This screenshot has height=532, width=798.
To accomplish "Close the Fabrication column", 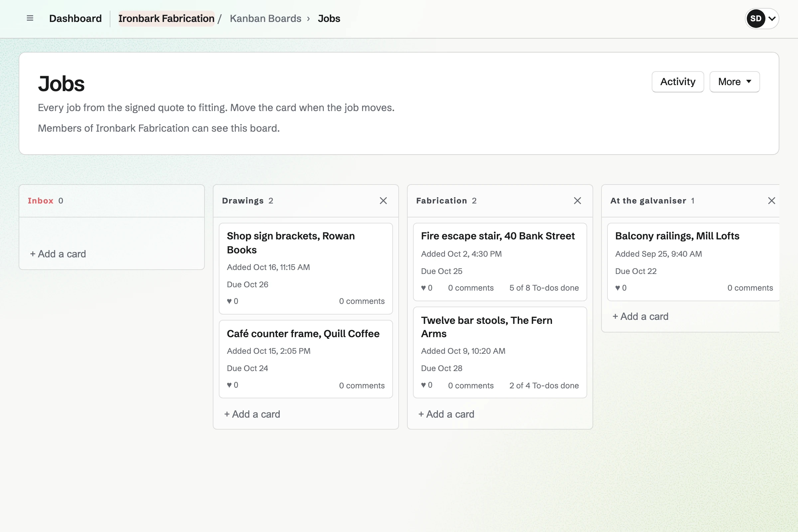I will [577, 200].
